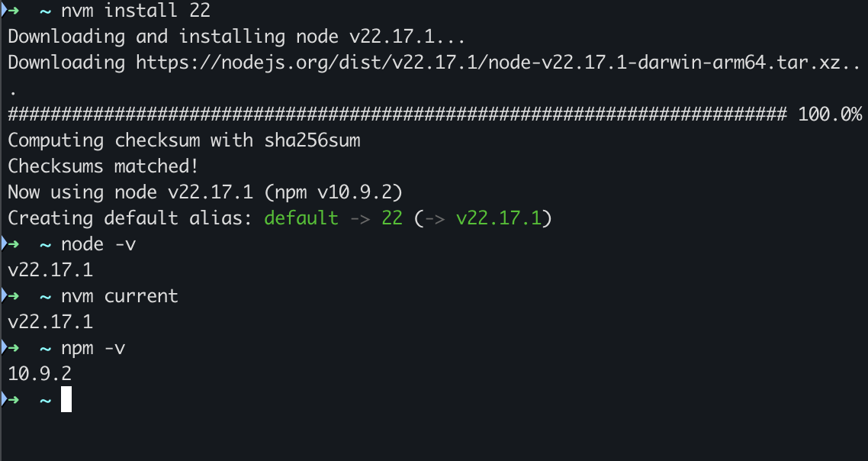Click the 'Checksums matched!' line
868x461 pixels.
tap(103, 166)
